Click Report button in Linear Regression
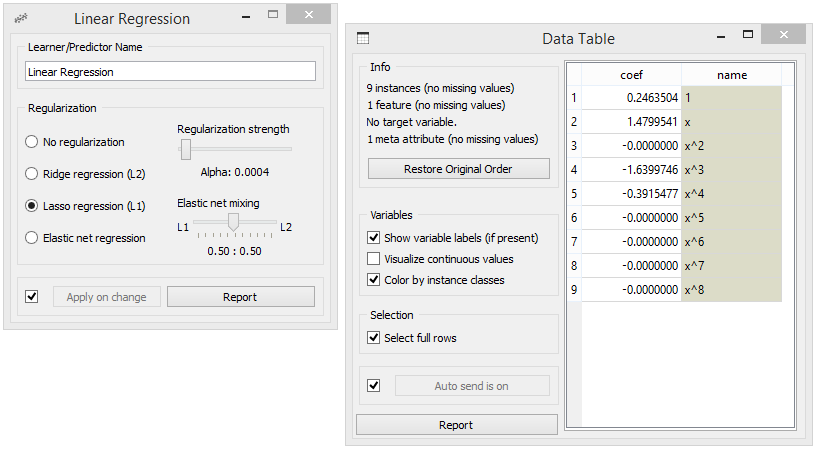Image resolution: width=816 pixels, height=449 pixels. [x=240, y=297]
